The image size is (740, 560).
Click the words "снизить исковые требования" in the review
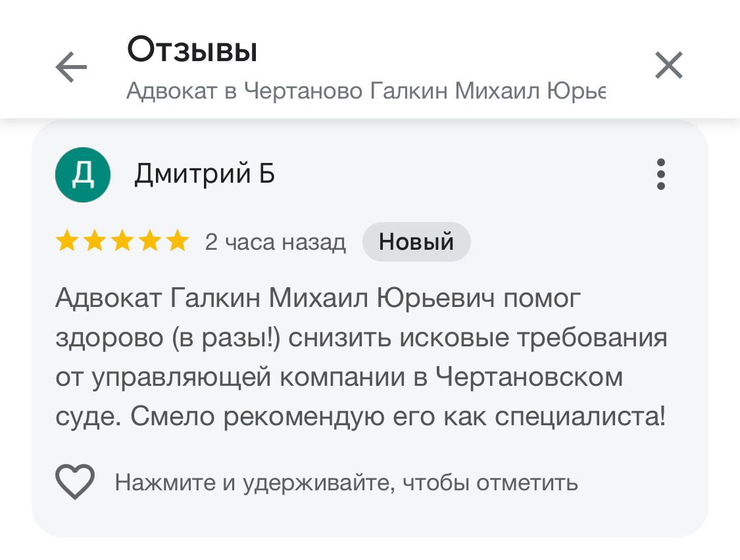click(x=478, y=338)
